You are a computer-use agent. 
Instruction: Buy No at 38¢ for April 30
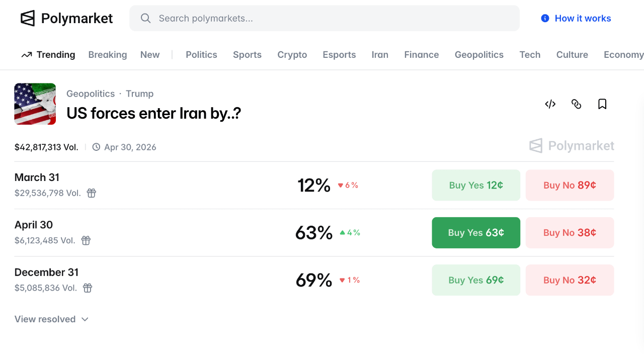click(x=570, y=233)
